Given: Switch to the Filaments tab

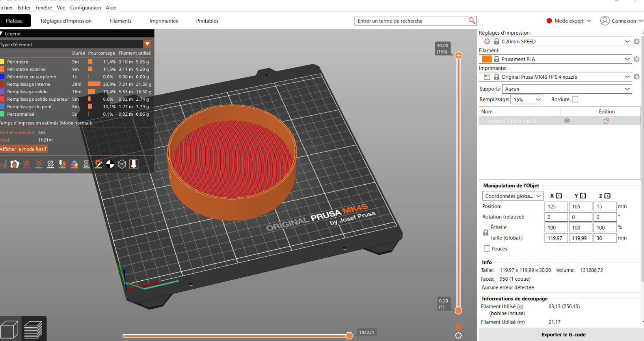Looking at the screenshot, I should (121, 21).
